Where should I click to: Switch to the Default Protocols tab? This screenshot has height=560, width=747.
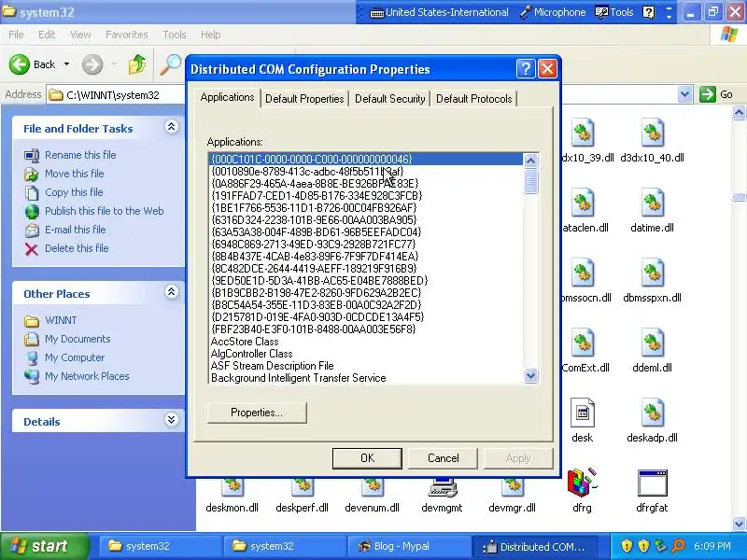tap(474, 99)
